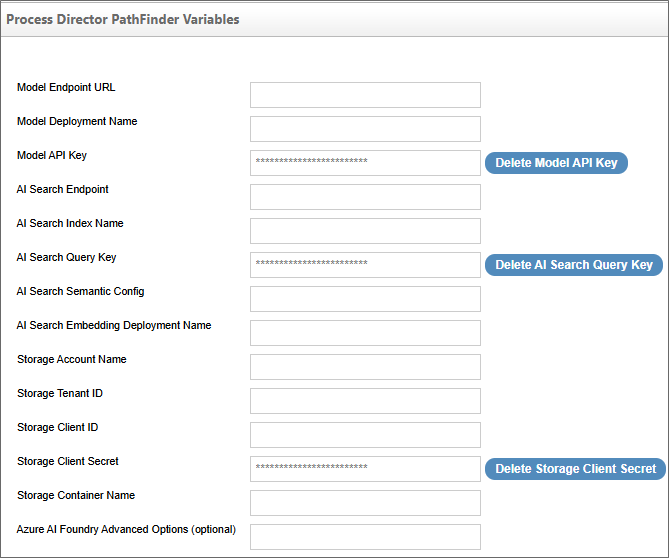Click the Azure AI Foundry Advanced Options label

[x=126, y=529]
